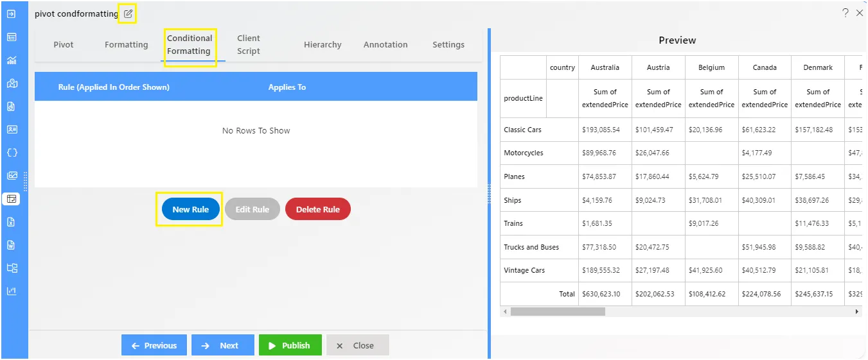868x360 pixels.
Task: Open the report document icon in the left sidebar
Action: coord(12,107)
